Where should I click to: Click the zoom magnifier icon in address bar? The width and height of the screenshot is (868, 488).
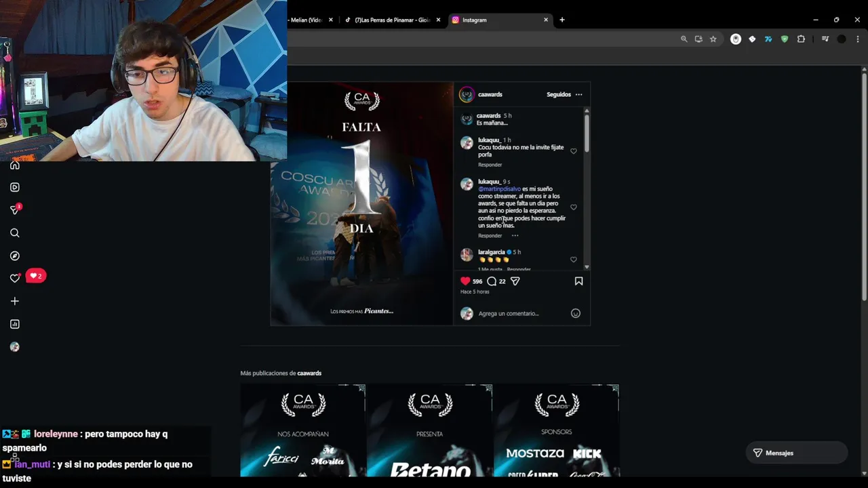(684, 39)
